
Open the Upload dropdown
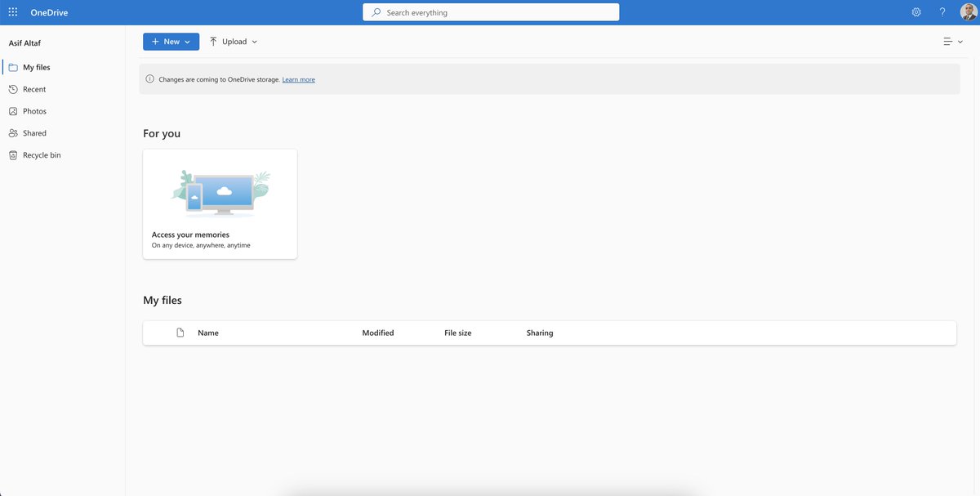(234, 42)
